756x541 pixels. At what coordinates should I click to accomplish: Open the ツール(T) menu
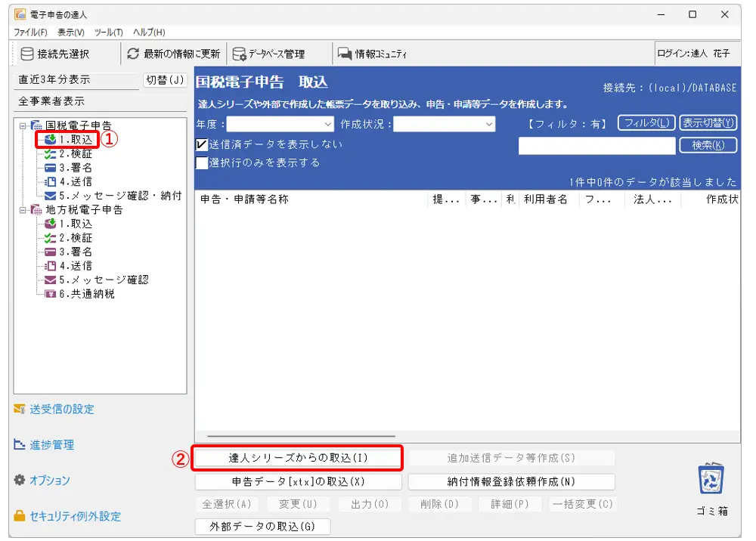[x=108, y=32]
